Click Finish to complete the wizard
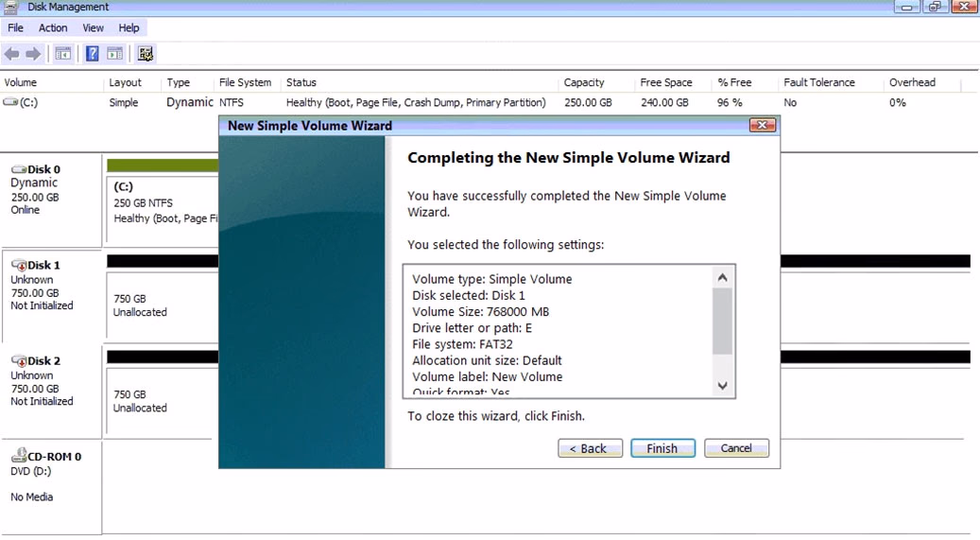Viewport: 980px width, 540px height. tap(662, 448)
